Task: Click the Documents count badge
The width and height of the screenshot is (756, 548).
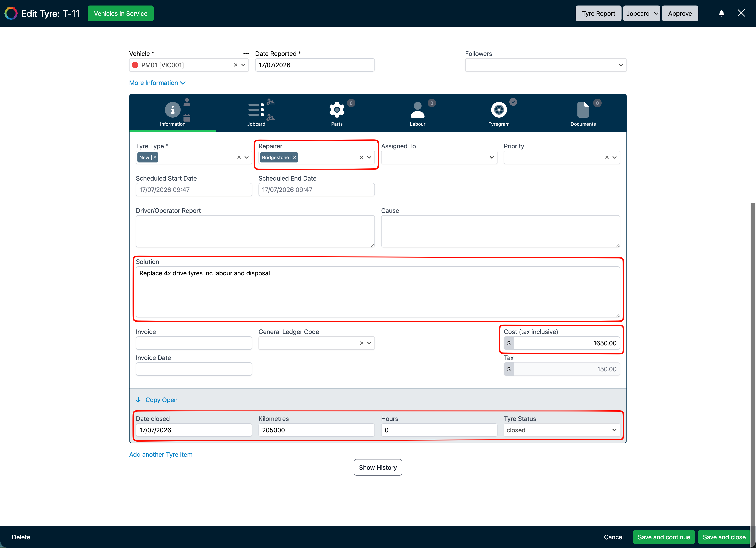Action: (597, 103)
